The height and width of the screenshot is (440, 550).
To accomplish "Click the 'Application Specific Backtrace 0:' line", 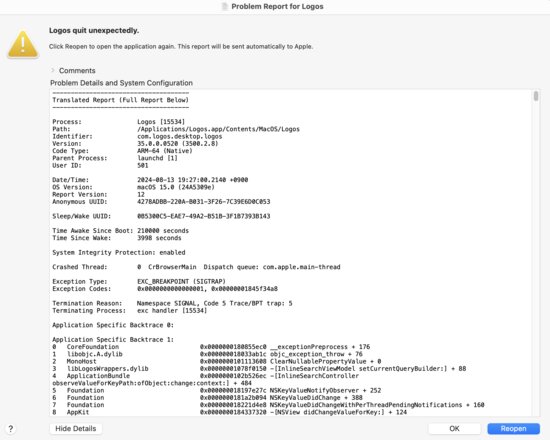I will tap(113, 325).
